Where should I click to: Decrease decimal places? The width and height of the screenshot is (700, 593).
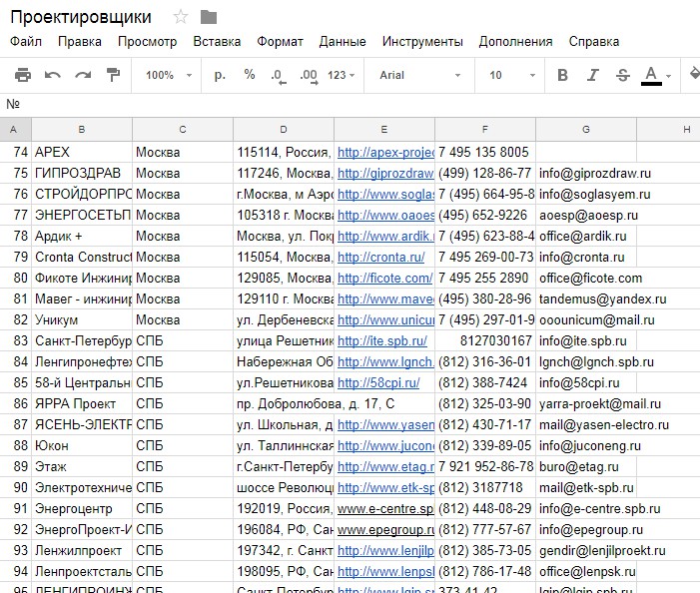pos(277,75)
